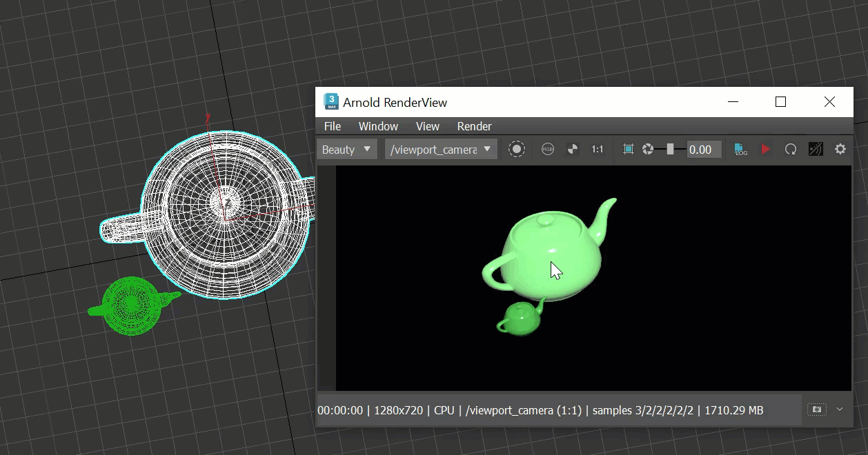This screenshot has width=868, height=455.
Task: Toggle the checkerboard color management icon
Action: [x=573, y=149]
